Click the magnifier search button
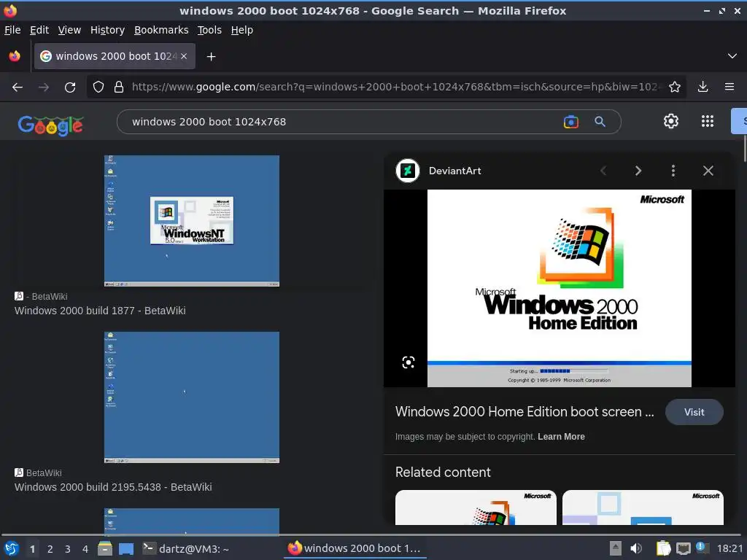 pos(600,122)
